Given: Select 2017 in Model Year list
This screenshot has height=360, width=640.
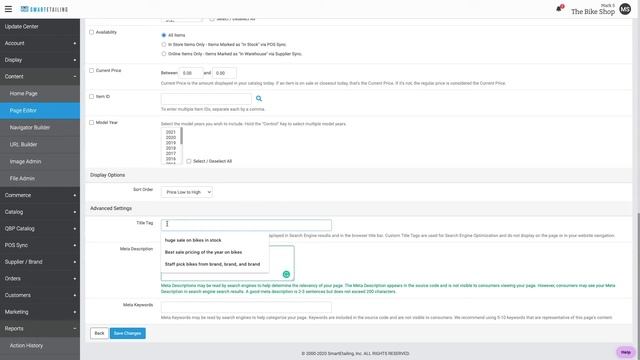Looking at the screenshot, I should [x=171, y=153].
